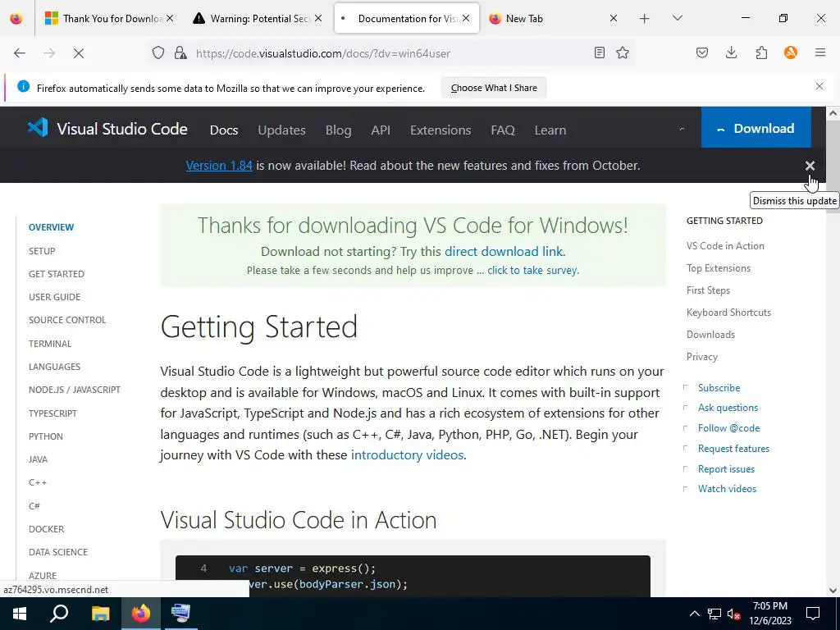Close the Firefox data sharing notification
This screenshot has width=840, height=630.
pyautogui.click(x=819, y=86)
